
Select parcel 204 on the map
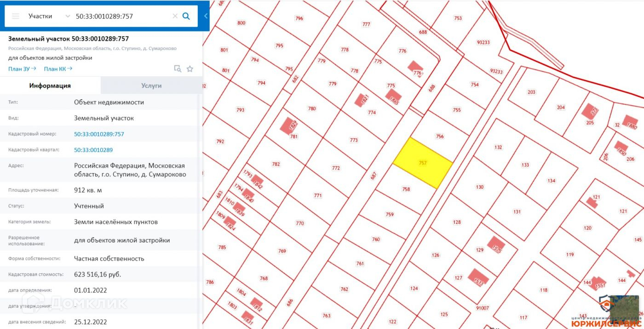tap(560, 108)
